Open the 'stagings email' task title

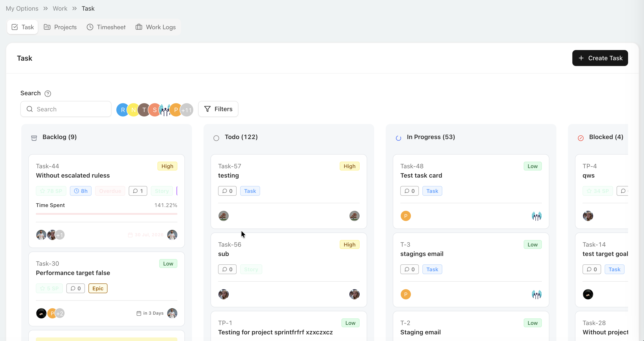pos(422,254)
